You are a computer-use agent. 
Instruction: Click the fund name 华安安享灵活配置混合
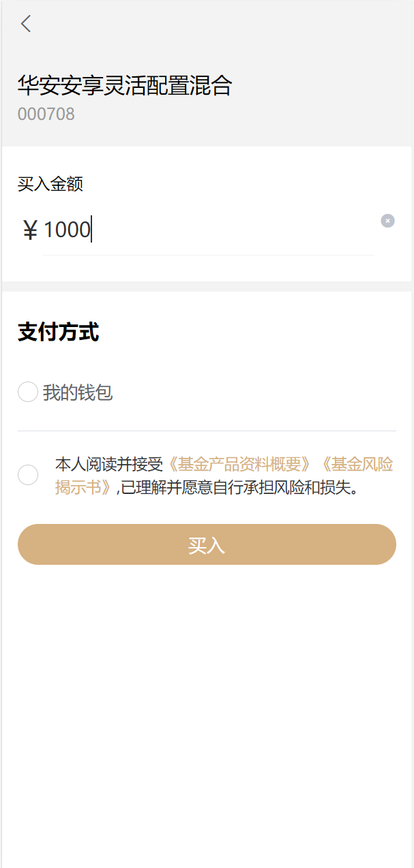[x=125, y=86]
